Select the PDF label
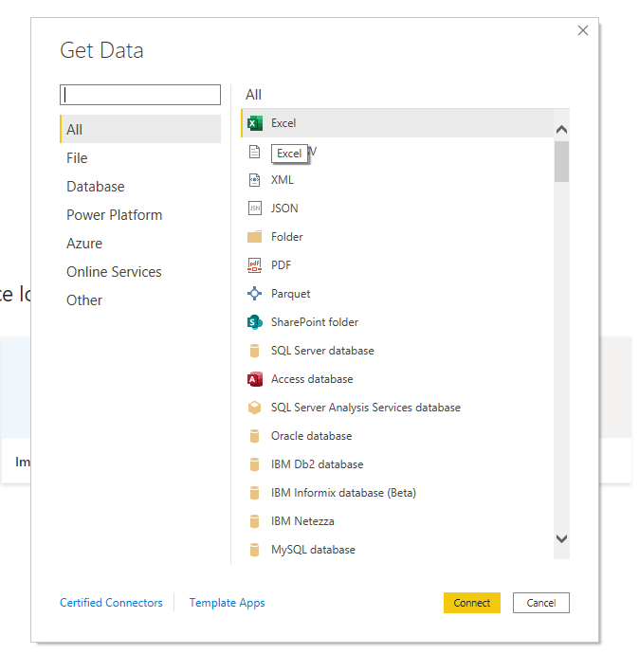Image resolution: width=639 pixels, height=672 pixels. coord(281,265)
